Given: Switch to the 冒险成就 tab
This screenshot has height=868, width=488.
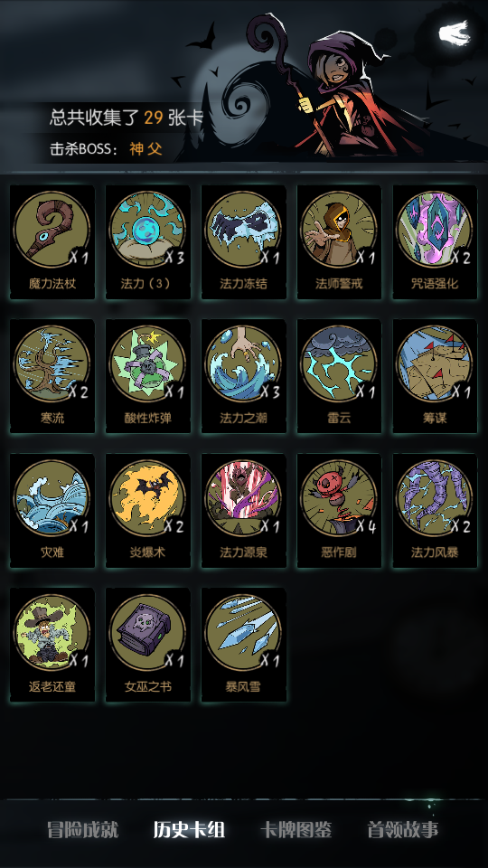Looking at the screenshot, I should click(83, 830).
